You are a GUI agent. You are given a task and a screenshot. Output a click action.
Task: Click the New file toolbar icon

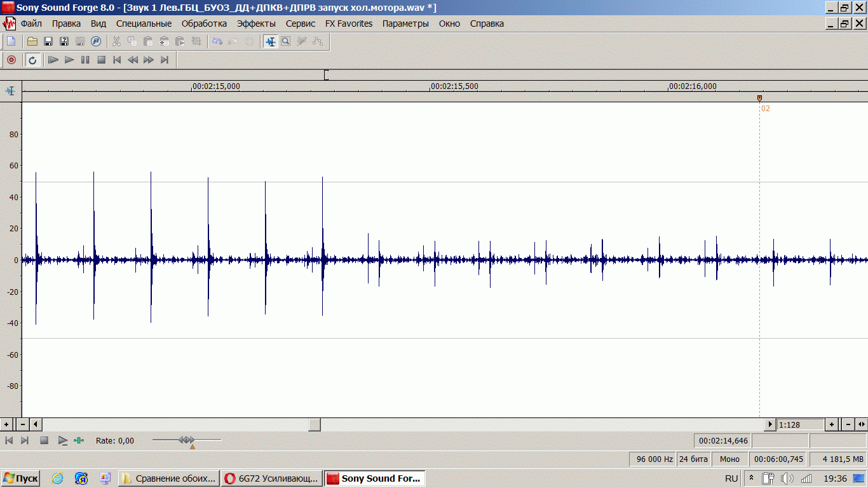click(x=11, y=41)
